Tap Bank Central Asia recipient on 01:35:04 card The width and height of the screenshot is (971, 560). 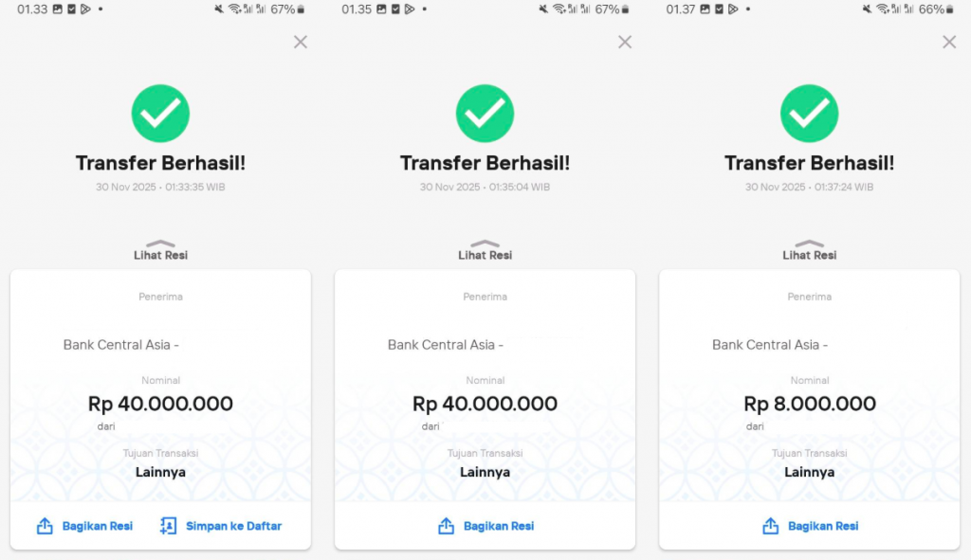pyautogui.click(x=446, y=345)
